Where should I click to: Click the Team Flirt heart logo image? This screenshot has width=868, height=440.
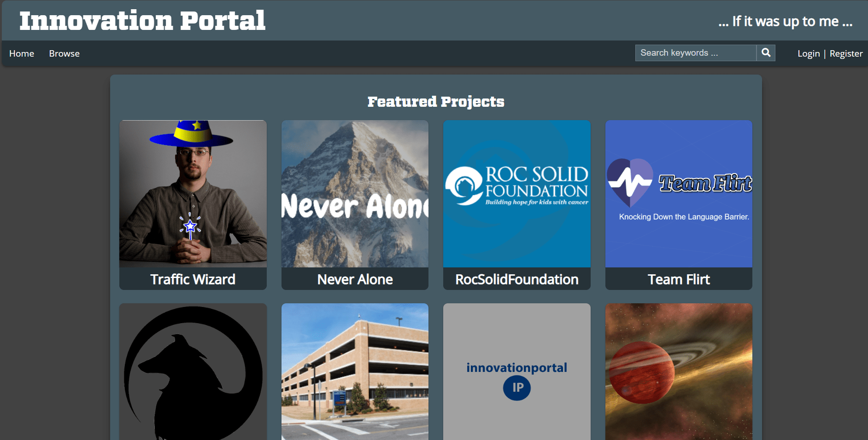coord(679,194)
